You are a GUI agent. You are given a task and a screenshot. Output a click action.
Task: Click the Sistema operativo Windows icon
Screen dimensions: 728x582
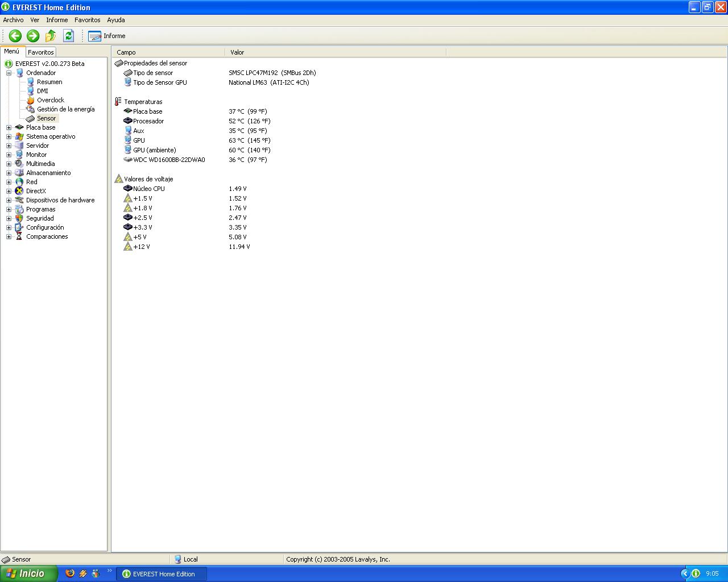pos(19,136)
